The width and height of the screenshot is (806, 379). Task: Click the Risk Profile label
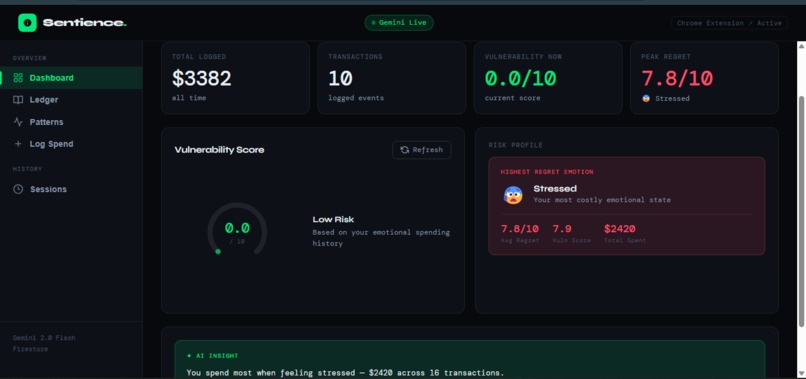click(516, 145)
